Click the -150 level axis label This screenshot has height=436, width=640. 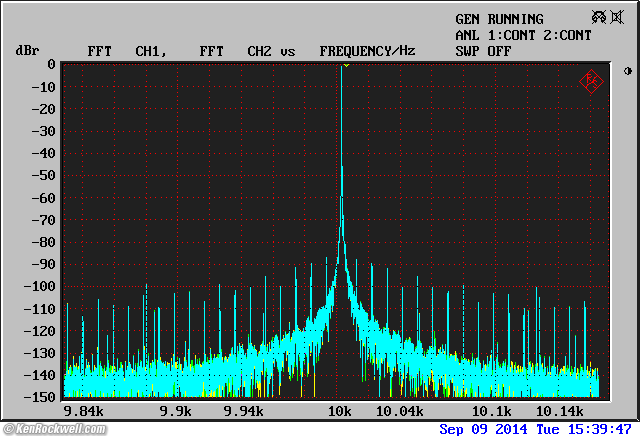click(39, 397)
